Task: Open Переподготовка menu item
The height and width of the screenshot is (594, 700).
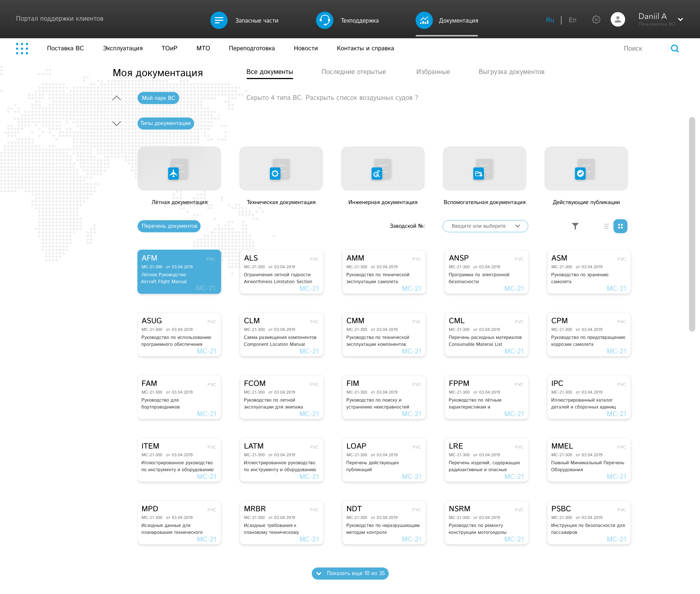Action: coord(252,48)
